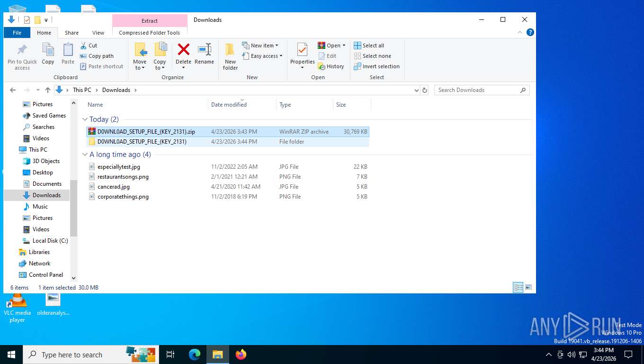Viewport: 644px width, 364px height.
Task: Click Task View button on taskbar
Action: coord(170,354)
